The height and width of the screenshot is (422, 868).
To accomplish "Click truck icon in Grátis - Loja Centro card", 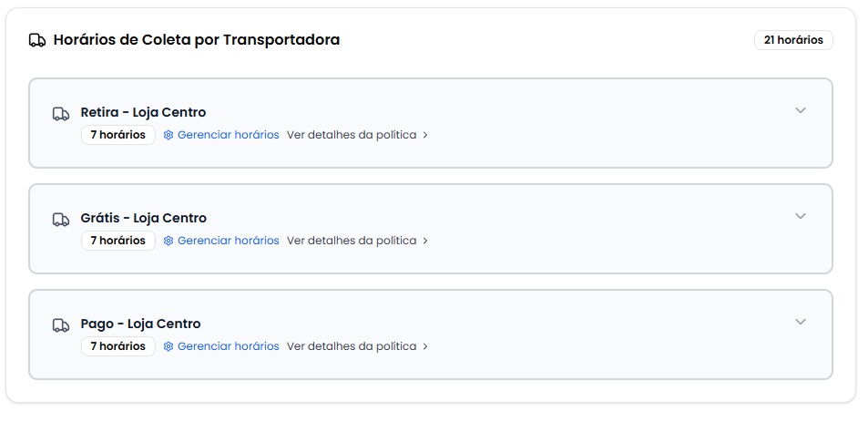I will click(61, 220).
